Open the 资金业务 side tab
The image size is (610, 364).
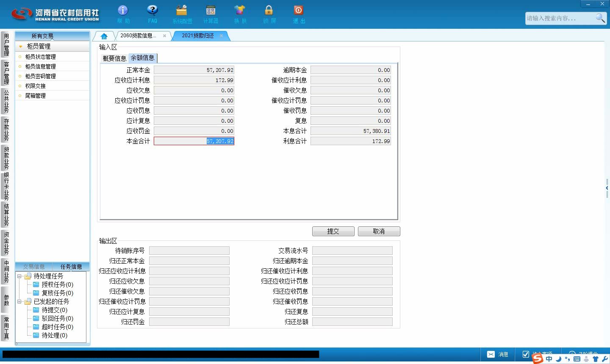coord(6,243)
